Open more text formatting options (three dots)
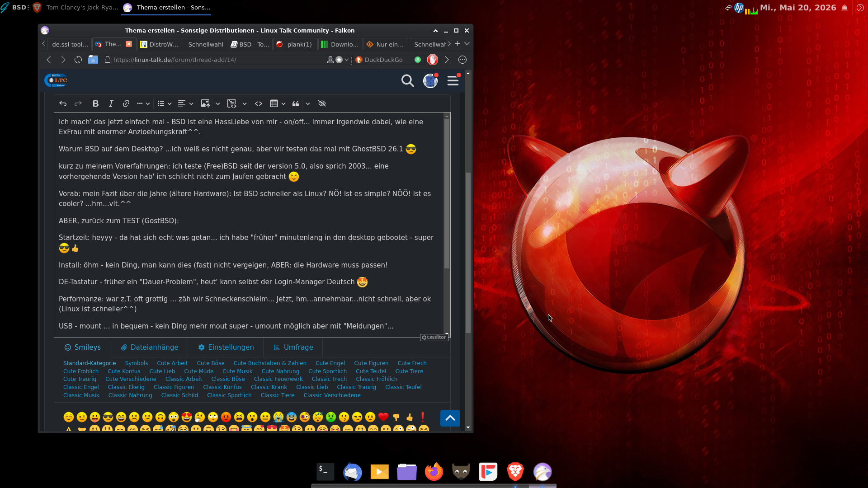 point(143,103)
